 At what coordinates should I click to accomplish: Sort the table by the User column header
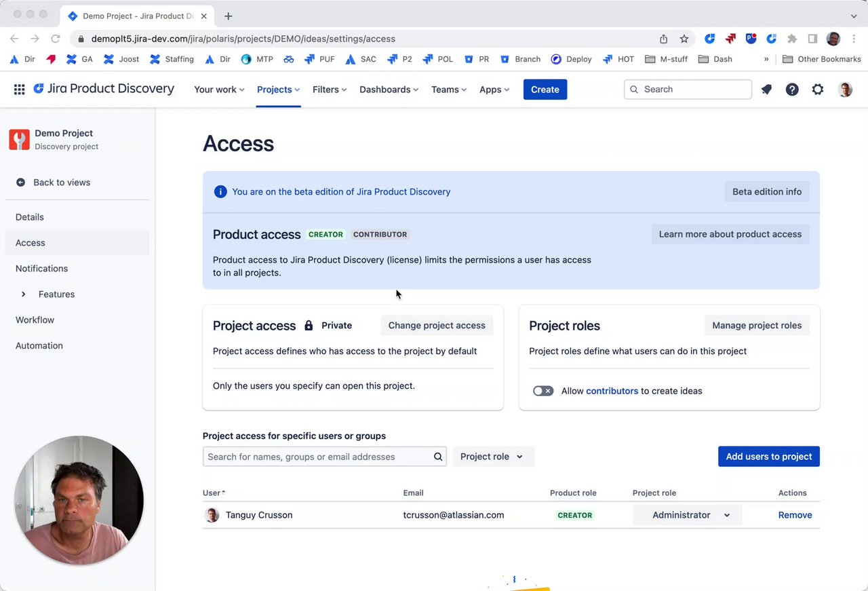click(214, 493)
